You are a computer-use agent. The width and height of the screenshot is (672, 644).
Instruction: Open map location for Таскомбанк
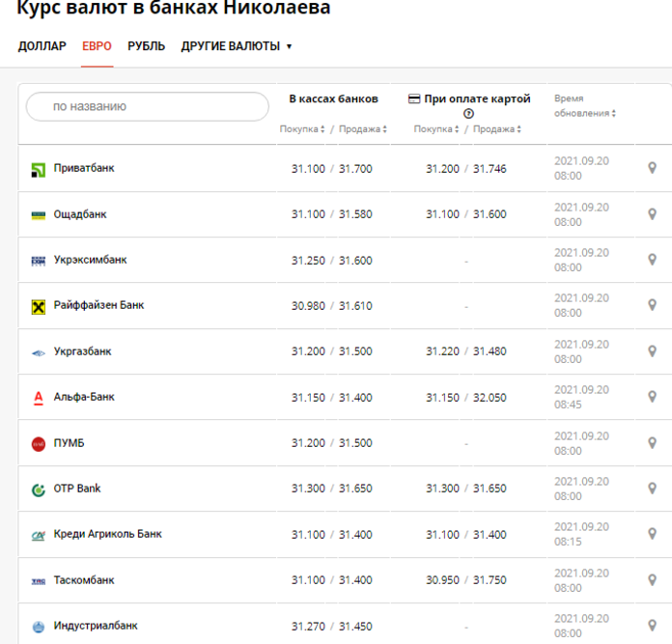tap(652, 580)
